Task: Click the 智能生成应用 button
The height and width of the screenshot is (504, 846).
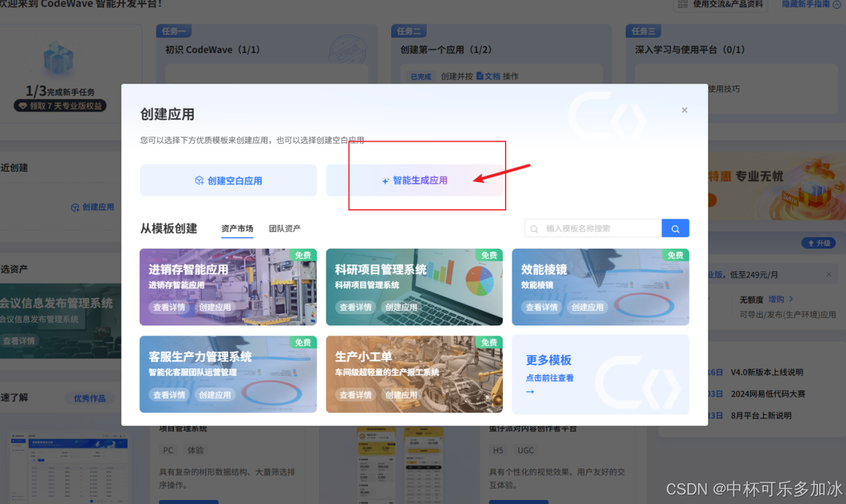Action: pyautogui.click(x=415, y=180)
